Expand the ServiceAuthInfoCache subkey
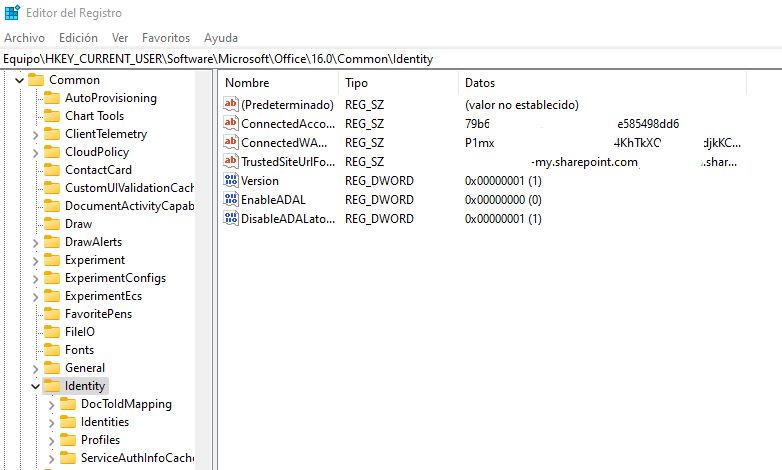Viewport: 782px width, 470px height. coord(51,459)
